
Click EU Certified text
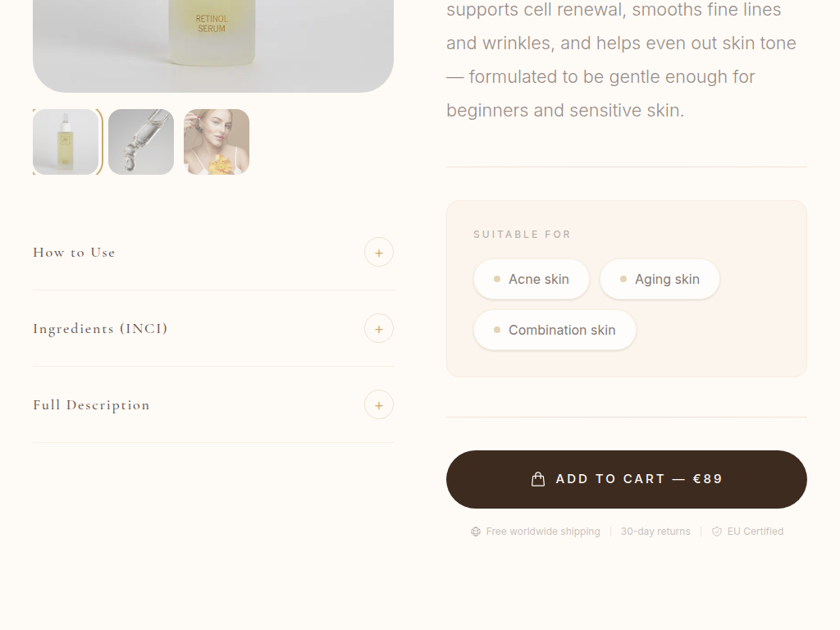tap(755, 532)
